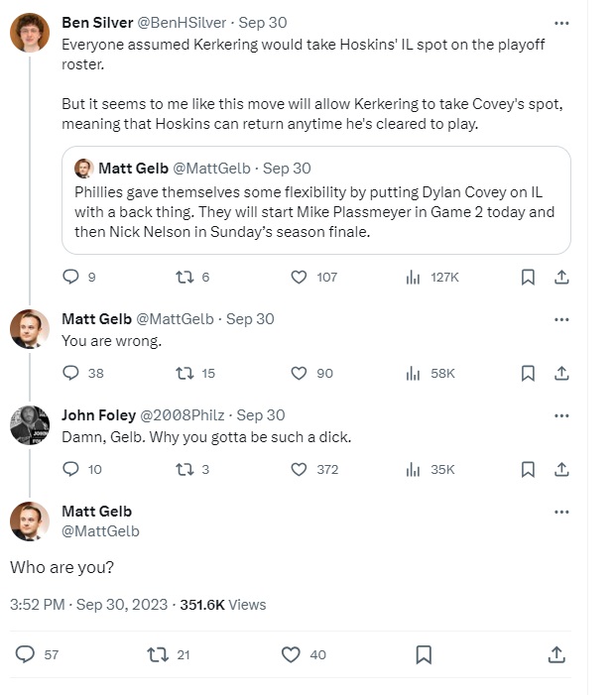The height and width of the screenshot is (695, 616).
Task: Share John Foley's reply
Action: point(560,469)
